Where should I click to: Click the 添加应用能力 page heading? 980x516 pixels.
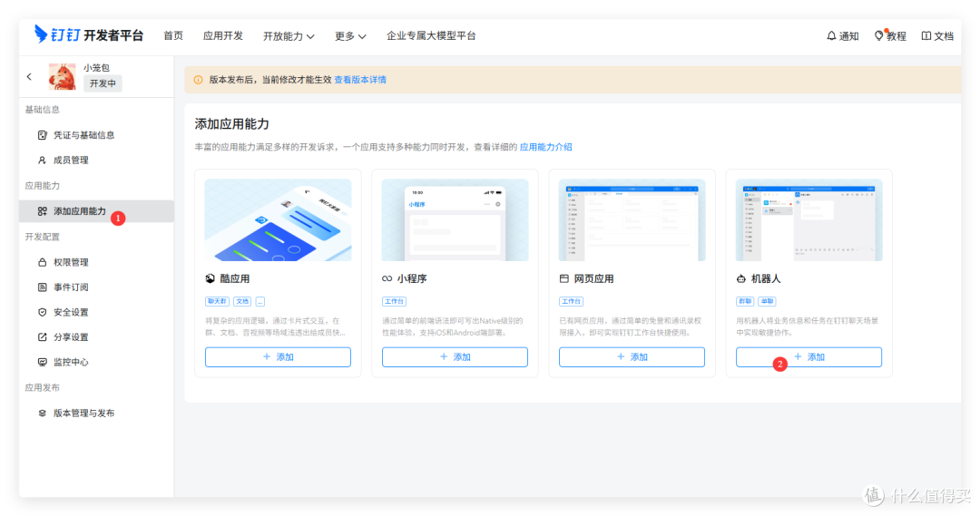click(232, 124)
